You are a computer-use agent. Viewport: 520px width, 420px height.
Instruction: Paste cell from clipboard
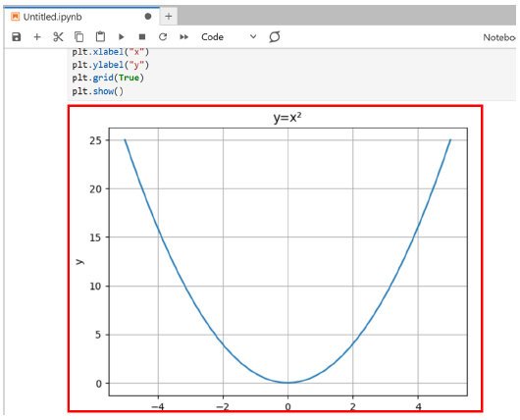pyautogui.click(x=100, y=36)
